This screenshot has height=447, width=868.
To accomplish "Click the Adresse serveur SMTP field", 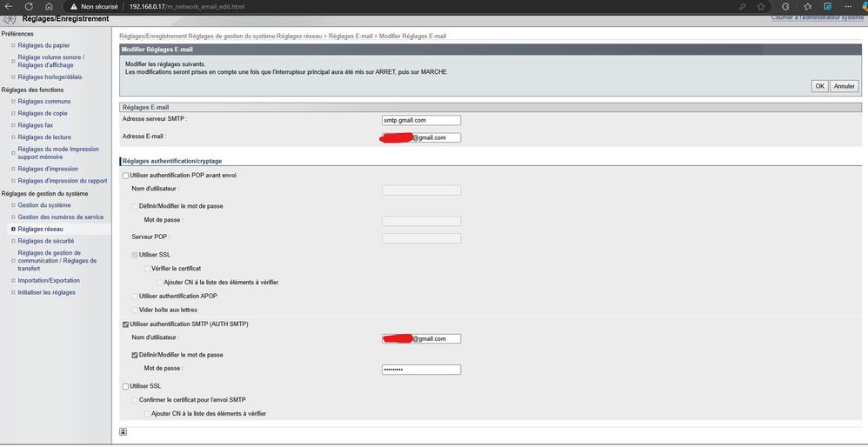I will (421, 120).
